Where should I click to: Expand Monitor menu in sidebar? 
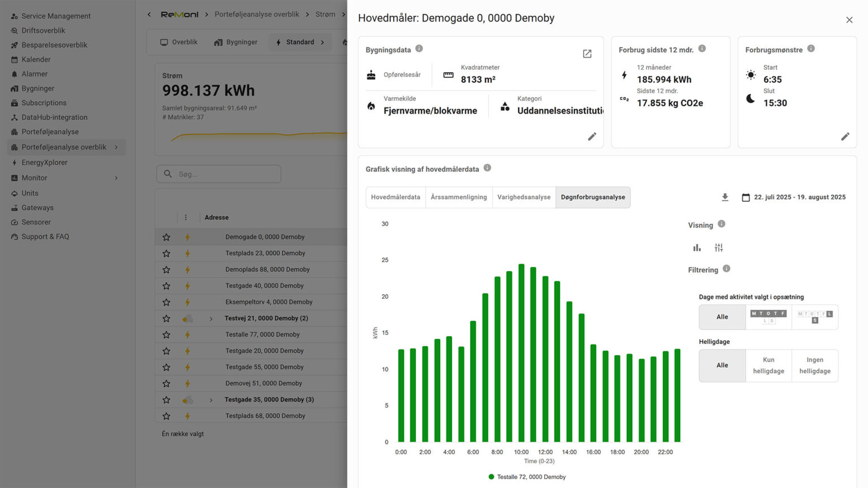point(116,178)
